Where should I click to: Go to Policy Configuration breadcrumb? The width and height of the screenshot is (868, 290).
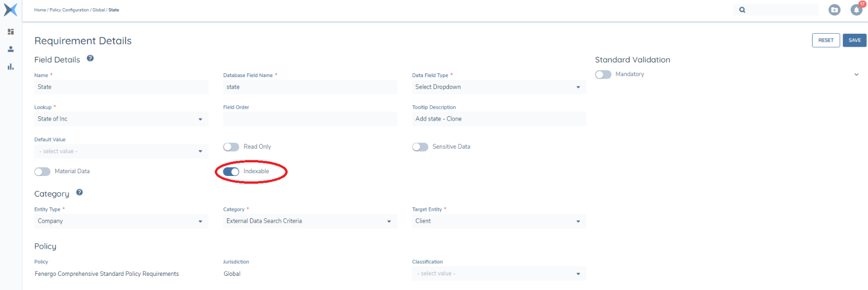point(69,10)
